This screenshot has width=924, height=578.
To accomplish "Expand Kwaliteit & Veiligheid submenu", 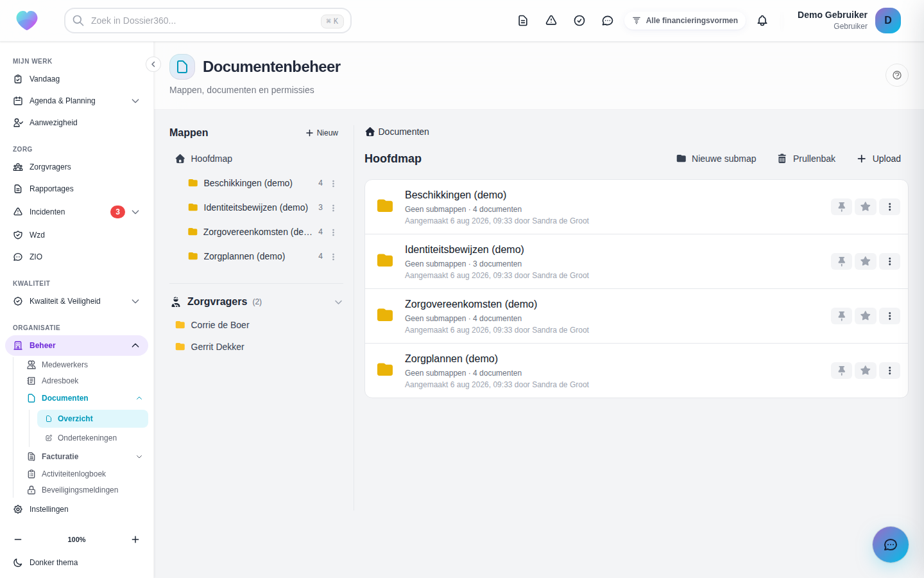I will click(135, 301).
